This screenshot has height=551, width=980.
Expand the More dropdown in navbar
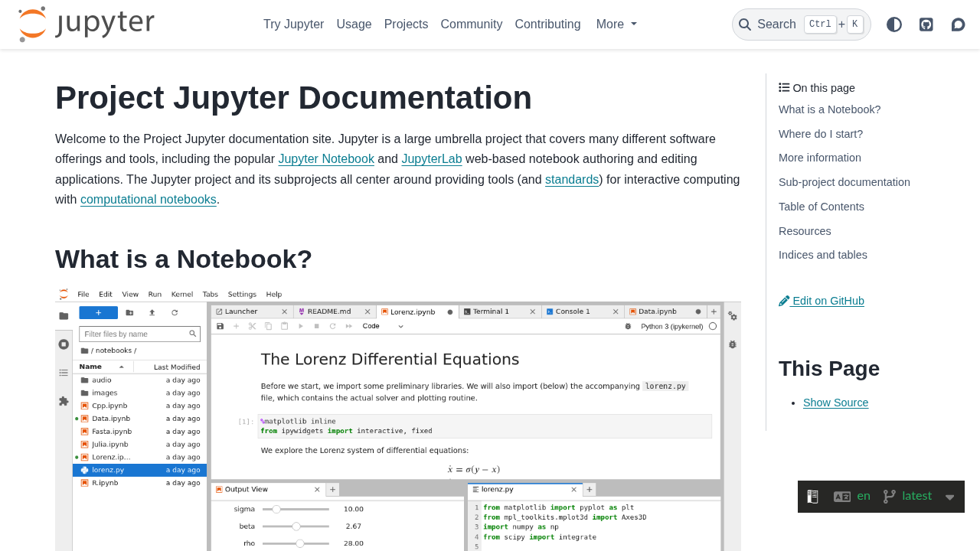(616, 24)
